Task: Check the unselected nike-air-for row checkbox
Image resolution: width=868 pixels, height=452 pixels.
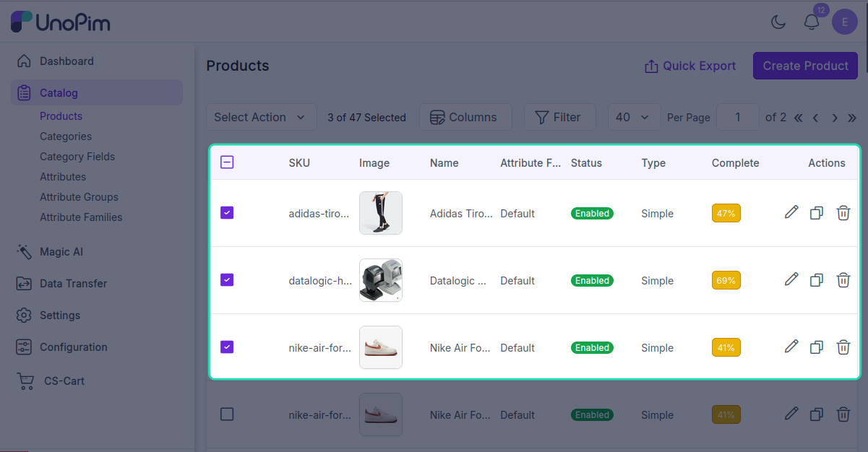Action: (x=227, y=414)
